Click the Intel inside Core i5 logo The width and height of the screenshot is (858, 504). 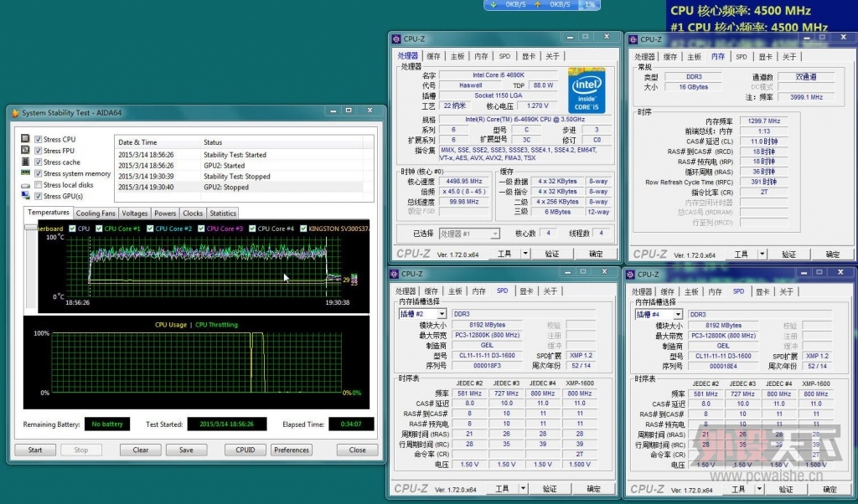click(x=587, y=90)
